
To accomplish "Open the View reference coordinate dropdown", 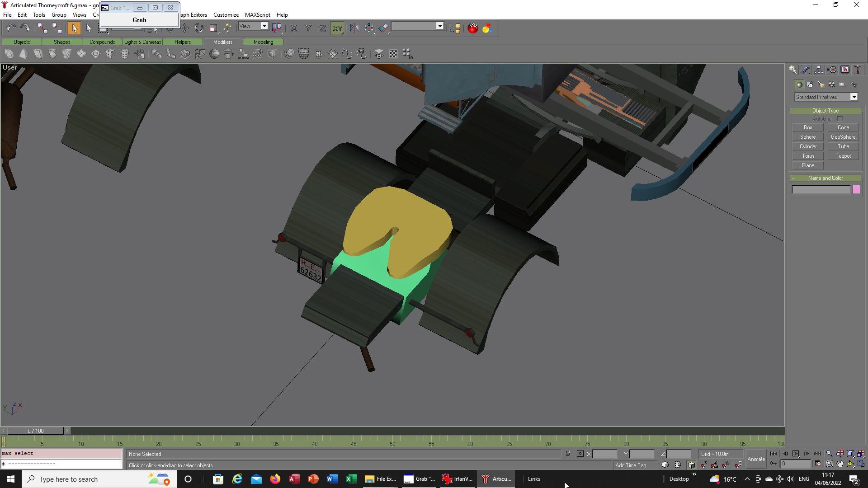I will coord(264,26).
